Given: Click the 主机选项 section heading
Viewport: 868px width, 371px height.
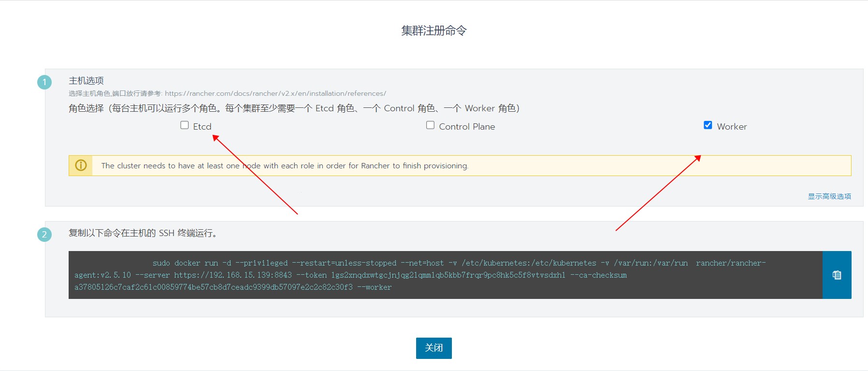Looking at the screenshot, I should (x=86, y=81).
